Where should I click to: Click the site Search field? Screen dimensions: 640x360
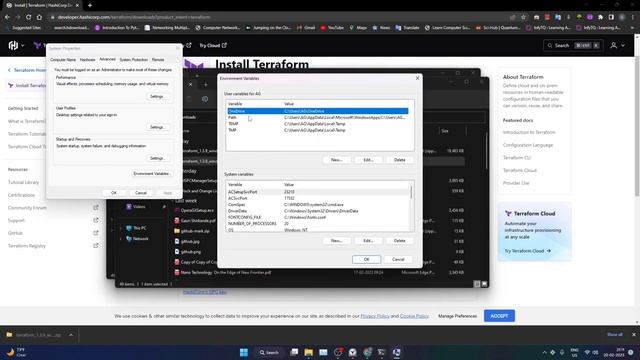coord(573,45)
